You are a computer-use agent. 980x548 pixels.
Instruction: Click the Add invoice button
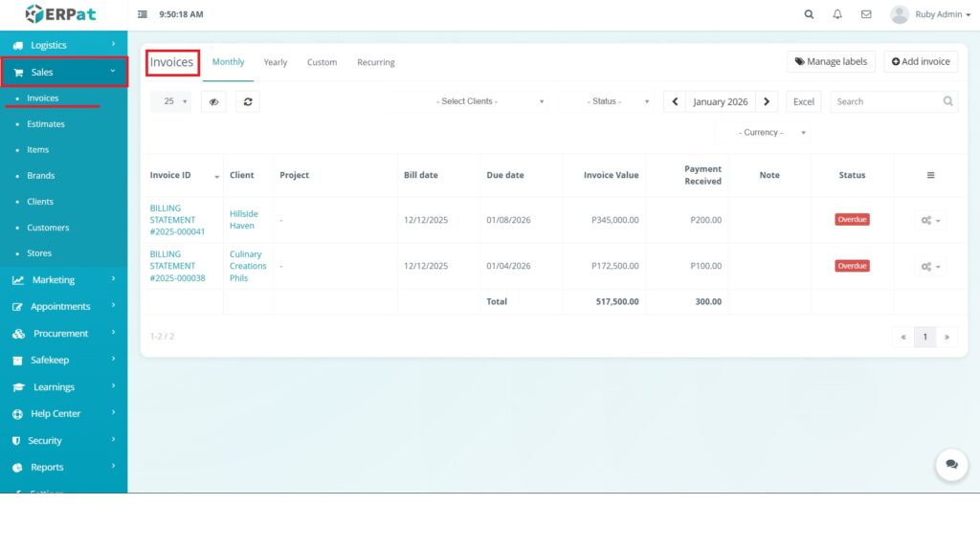click(x=920, y=61)
